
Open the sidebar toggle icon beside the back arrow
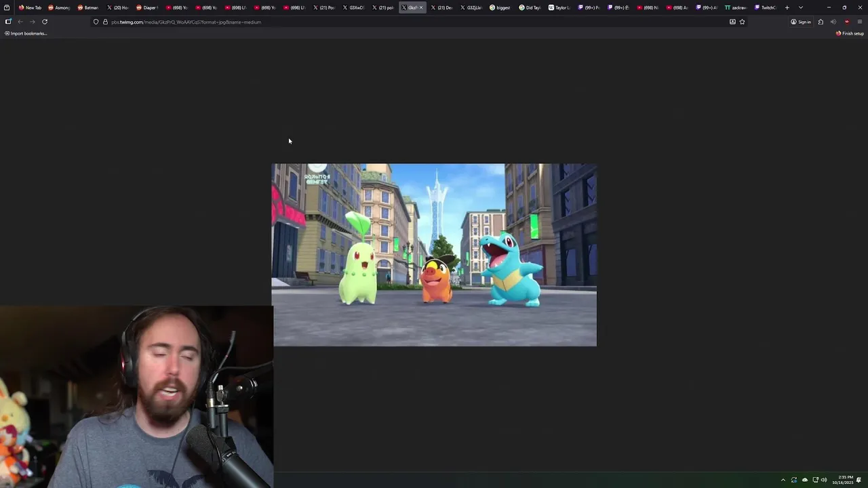8,22
